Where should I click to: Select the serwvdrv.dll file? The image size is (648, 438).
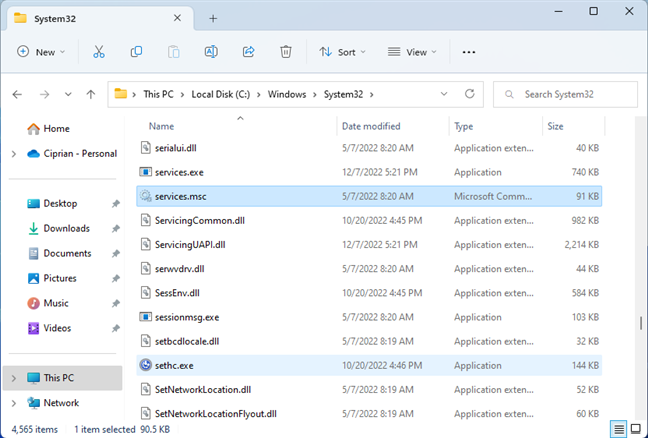click(x=369, y=269)
